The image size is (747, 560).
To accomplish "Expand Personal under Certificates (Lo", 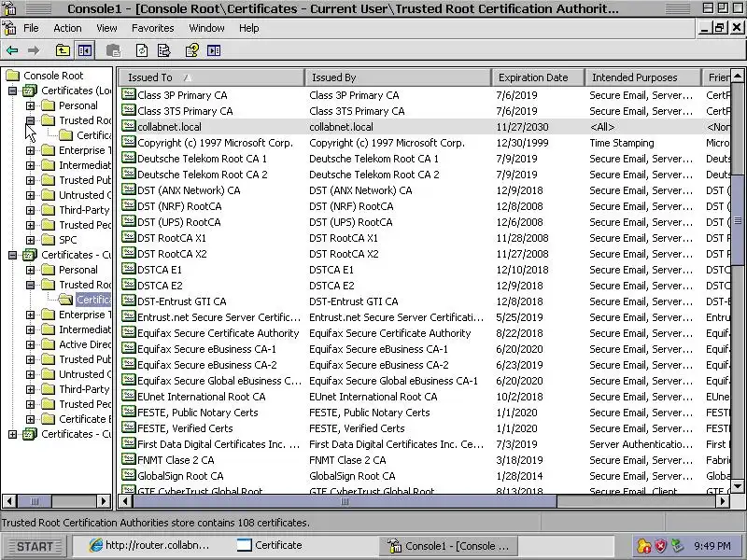I will click(30, 105).
